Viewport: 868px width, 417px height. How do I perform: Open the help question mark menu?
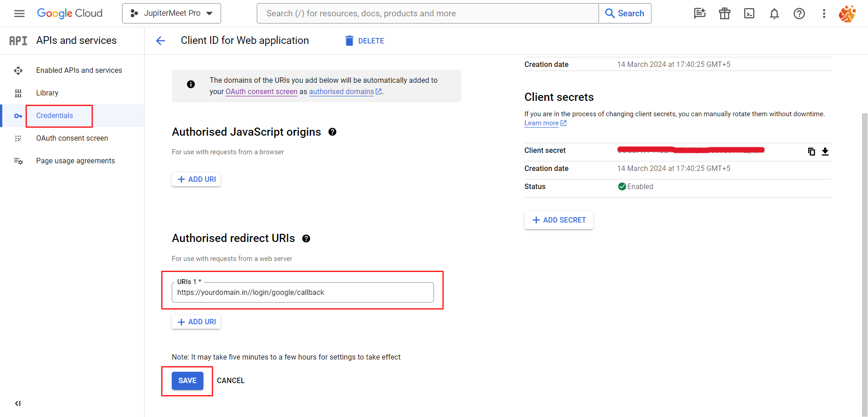pyautogui.click(x=799, y=14)
